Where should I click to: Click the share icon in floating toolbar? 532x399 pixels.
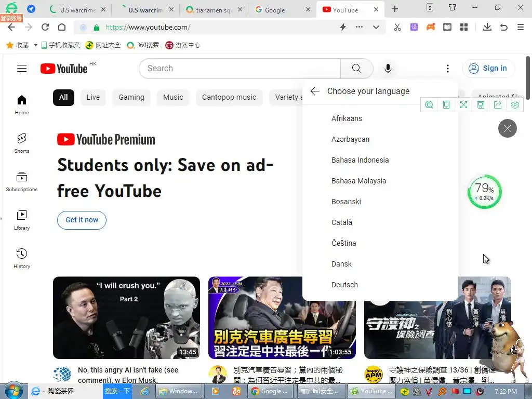tap(498, 105)
